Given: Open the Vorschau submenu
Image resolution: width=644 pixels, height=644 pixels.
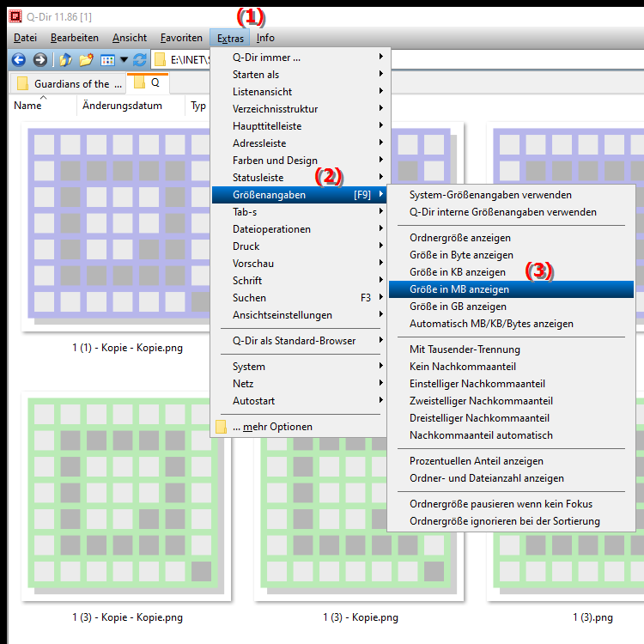Looking at the screenshot, I should pyautogui.click(x=300, y=264).
